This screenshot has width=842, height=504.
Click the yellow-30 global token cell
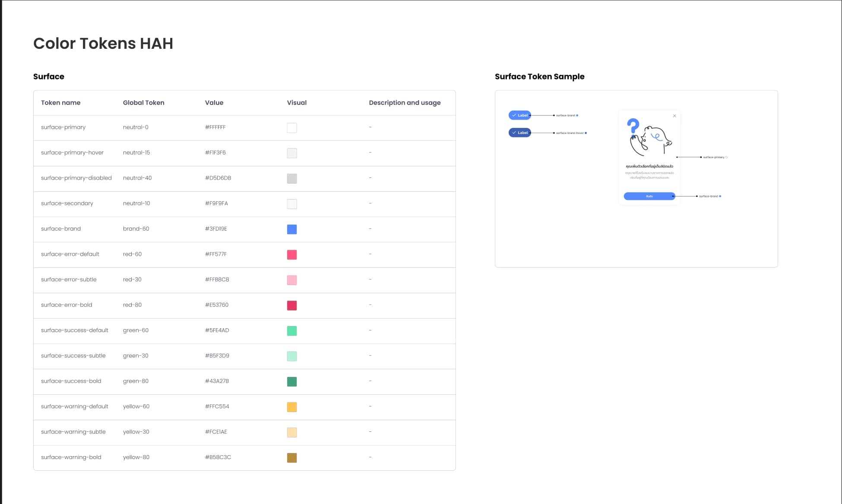136,432
